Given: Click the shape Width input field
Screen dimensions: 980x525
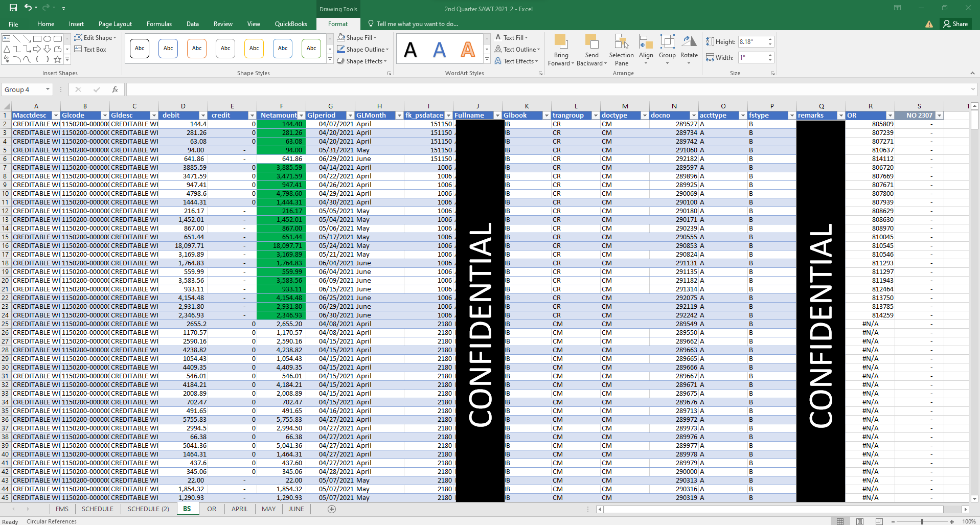Looking at the screenshot, I should coord(752,58).
